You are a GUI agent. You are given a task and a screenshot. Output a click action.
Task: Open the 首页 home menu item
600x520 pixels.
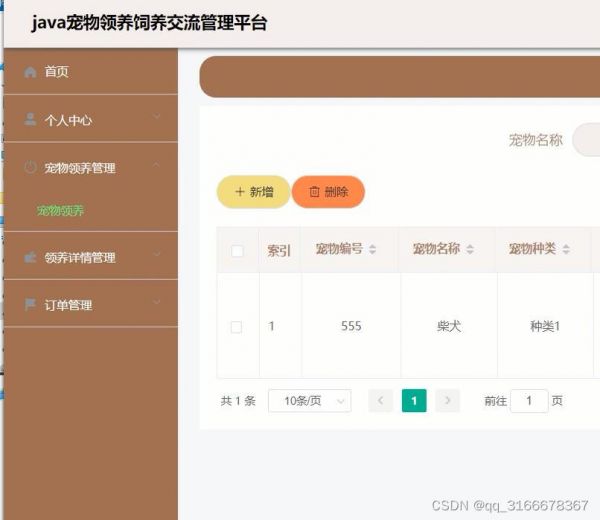coord(91,72)
